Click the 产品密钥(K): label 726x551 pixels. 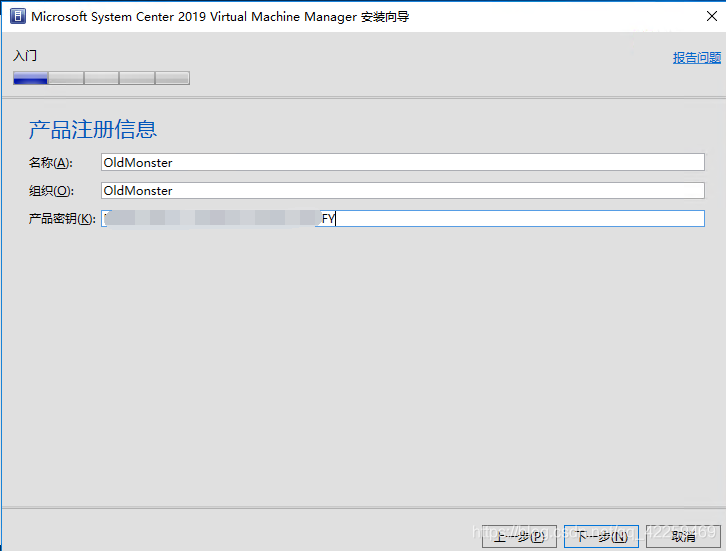pyautogui.click(x=62, y=219)
